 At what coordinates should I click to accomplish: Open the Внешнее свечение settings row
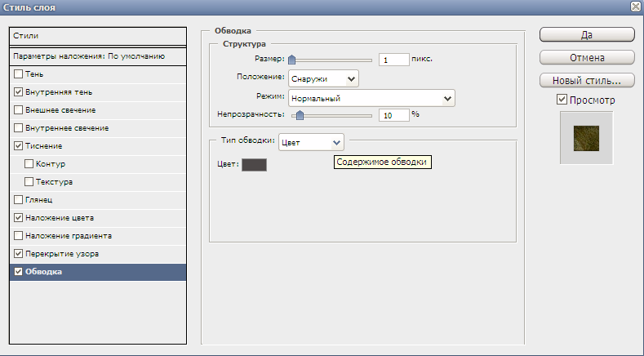98,109
